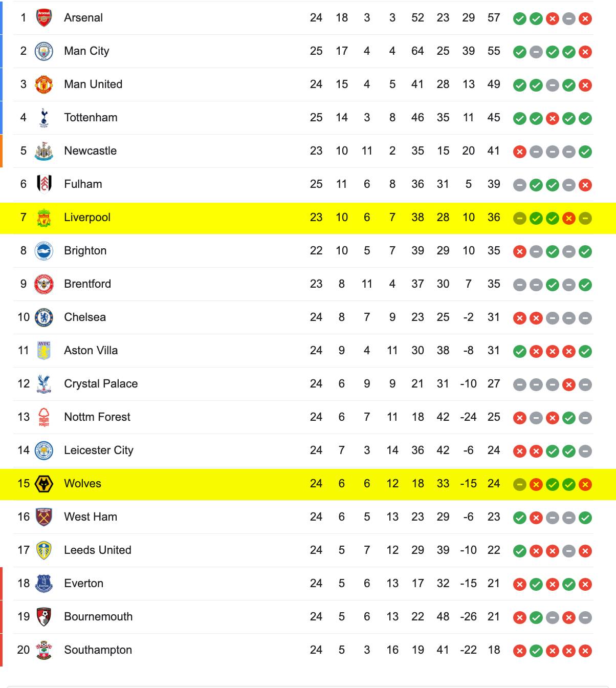Screen dimensions: 616x688
Task: Click Liverpool's red loss form icon
Action: tap(569, 219)
